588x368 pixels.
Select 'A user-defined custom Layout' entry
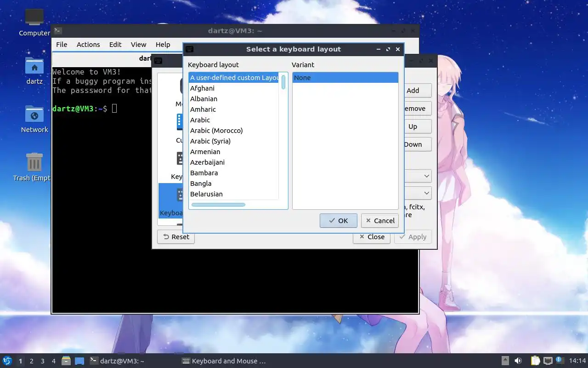[x=233, y=78]
